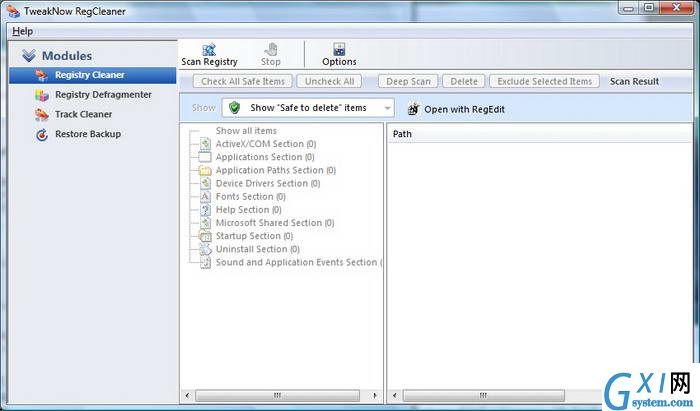Screen dimensions: 700x411
Task: Open the Show "Safe to delete" items dropdown
Action: 308,108
